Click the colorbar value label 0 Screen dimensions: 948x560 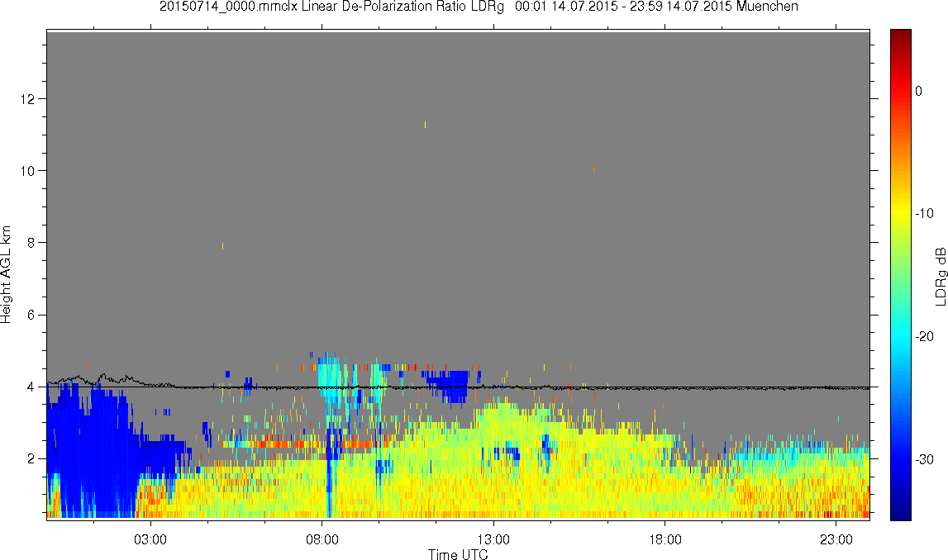pyautogui.click(x=919, y=91)
